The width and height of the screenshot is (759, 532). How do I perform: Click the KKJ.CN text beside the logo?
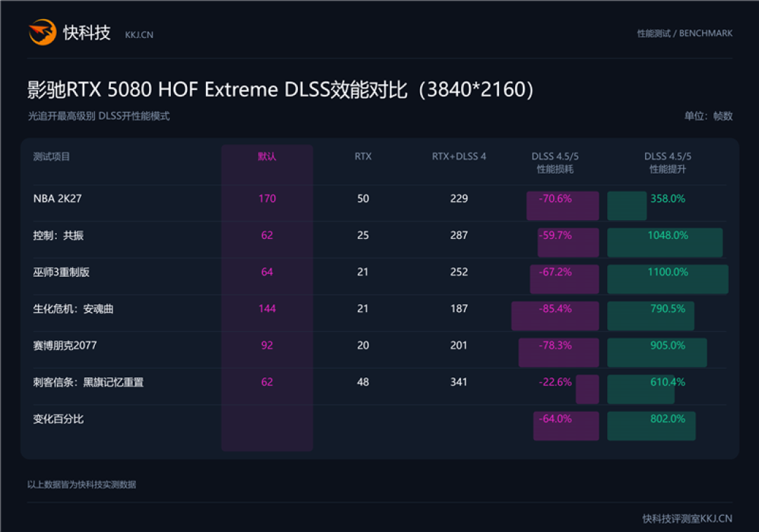pyautogui.click(x=139, y=35)
